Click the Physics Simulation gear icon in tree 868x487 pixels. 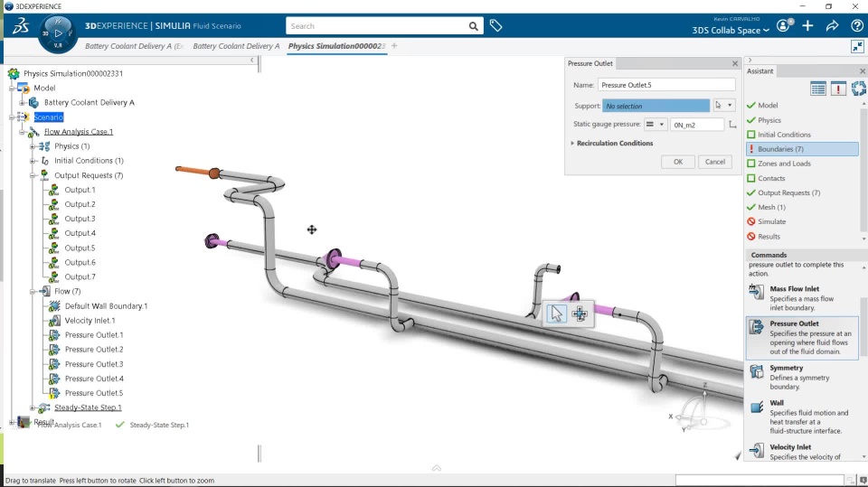click(14, 73)
